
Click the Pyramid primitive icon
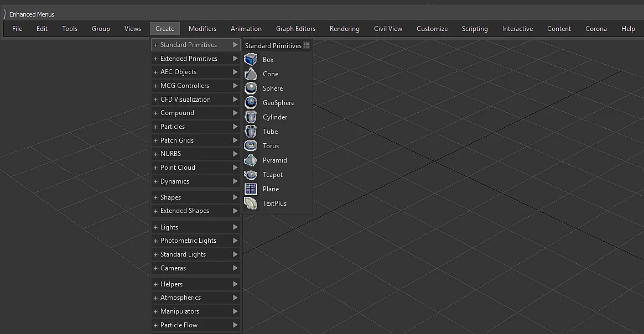coord(251,160)
